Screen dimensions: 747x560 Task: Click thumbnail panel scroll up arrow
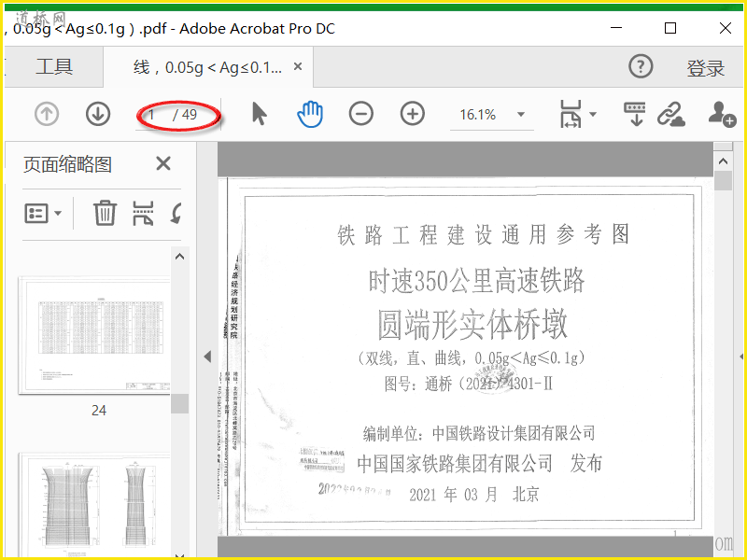[179, 257]
